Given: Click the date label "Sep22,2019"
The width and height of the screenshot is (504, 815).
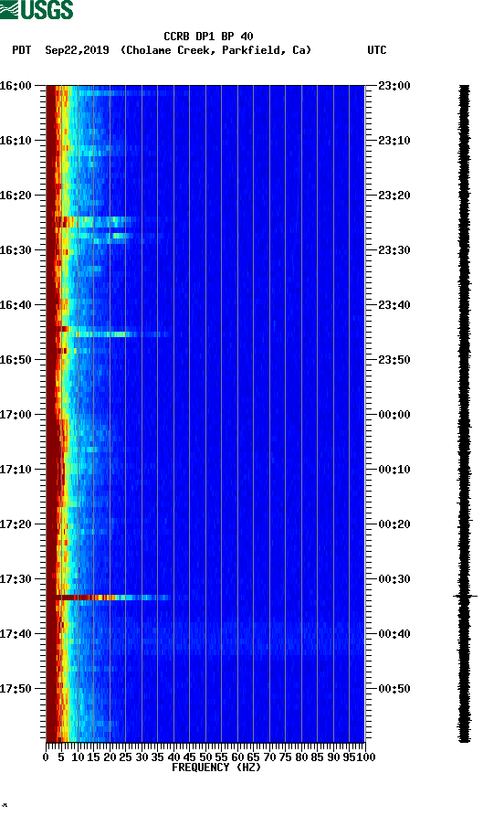Looking at the screenshot, I should point(77,50).
